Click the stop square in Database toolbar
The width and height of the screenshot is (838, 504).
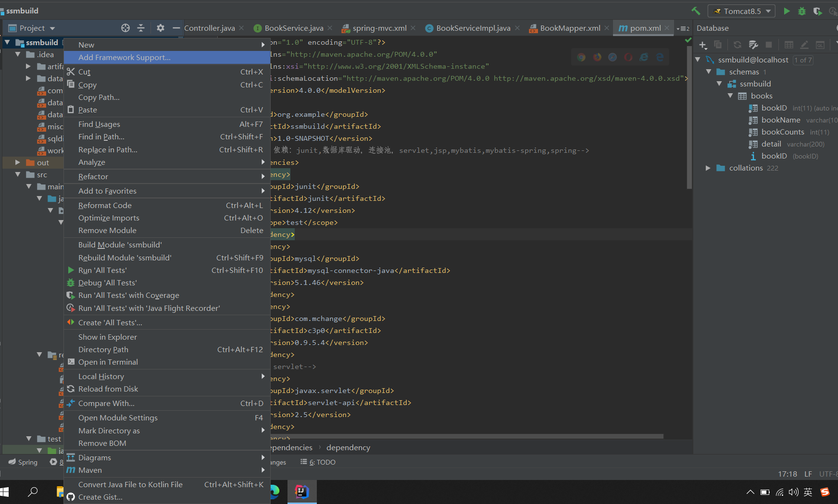tap(769, 45)
